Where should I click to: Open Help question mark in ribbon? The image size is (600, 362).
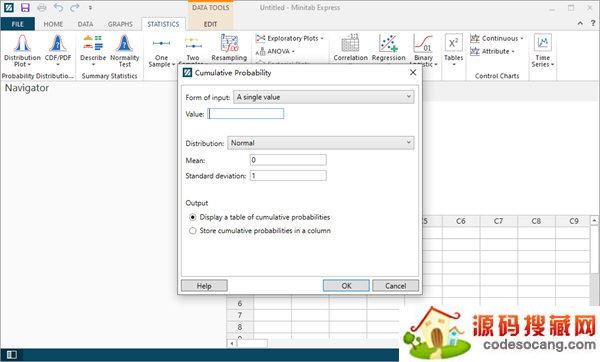click(593, 23)
